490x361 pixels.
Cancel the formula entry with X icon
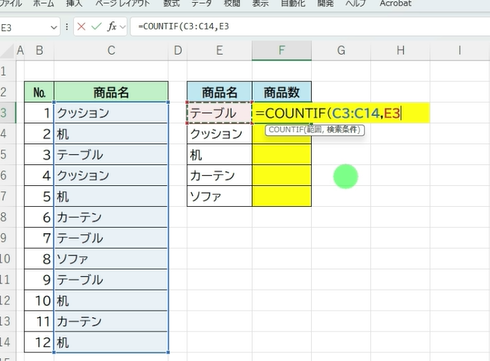pos(81,26)
